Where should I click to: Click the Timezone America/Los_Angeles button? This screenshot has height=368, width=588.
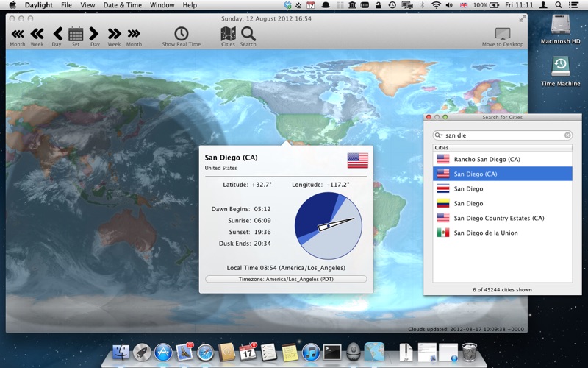coord(286,280)
